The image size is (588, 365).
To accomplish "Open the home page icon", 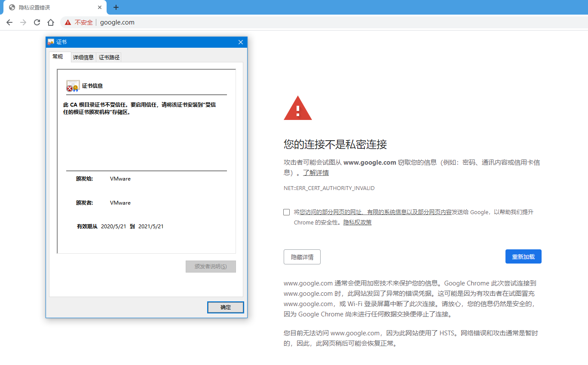I will (x=51, y=22).
